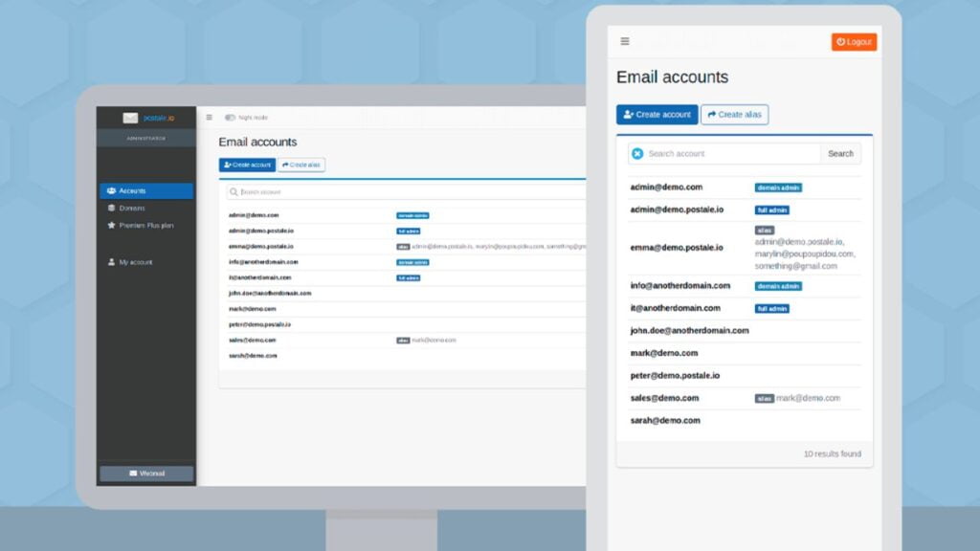The width and height of the screenshot is (980, 551).
Task: Click the hamburger menu icon on desktop view
Action: (210, 118)
